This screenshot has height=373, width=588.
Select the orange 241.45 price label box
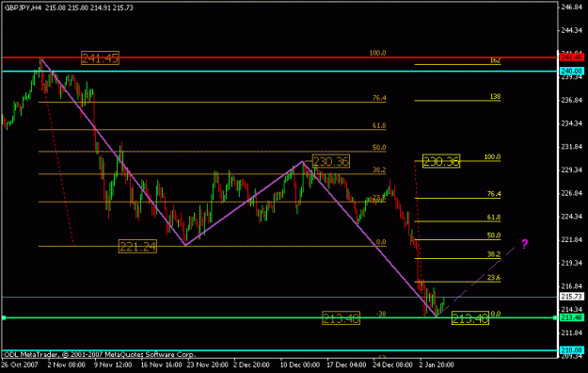pyautogui.click(x=100, y=57)
